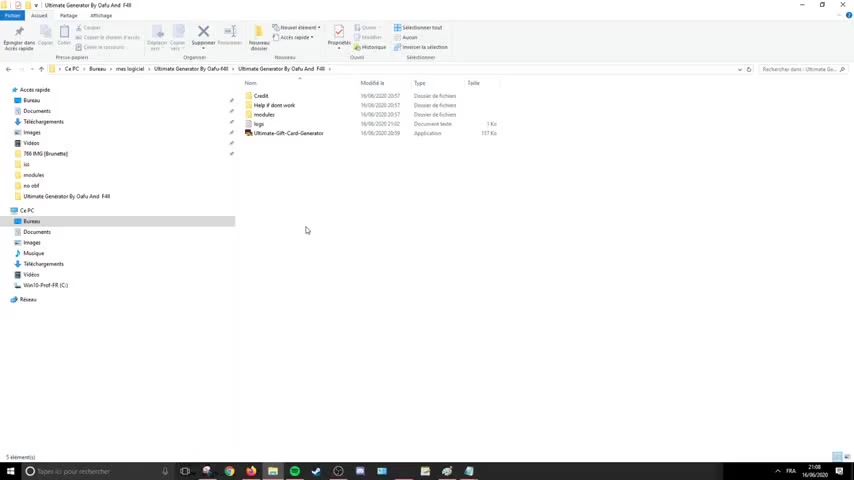Create a new folder with Nouveau dossier
The width and height of the screenshot is (854, 480).
click(x=259, y=35)
